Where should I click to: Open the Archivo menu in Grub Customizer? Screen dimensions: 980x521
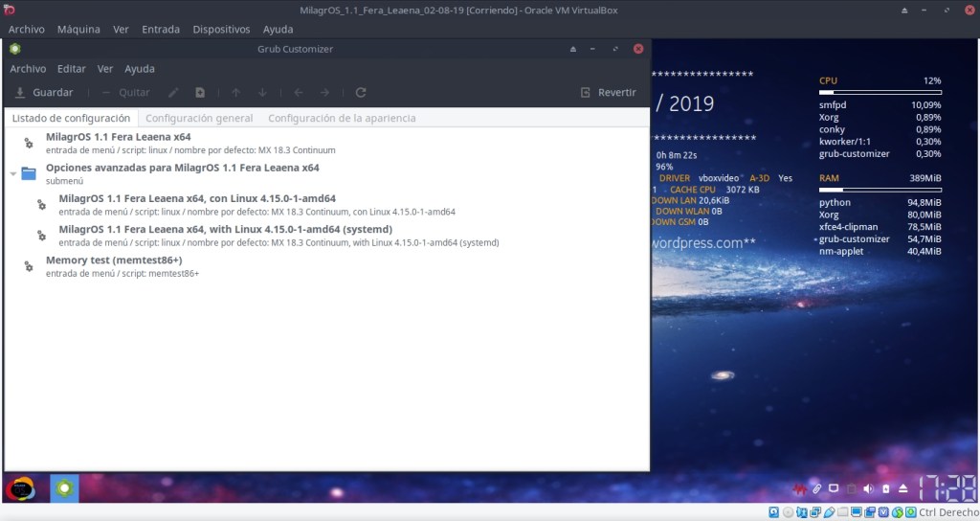coord(28,69)
